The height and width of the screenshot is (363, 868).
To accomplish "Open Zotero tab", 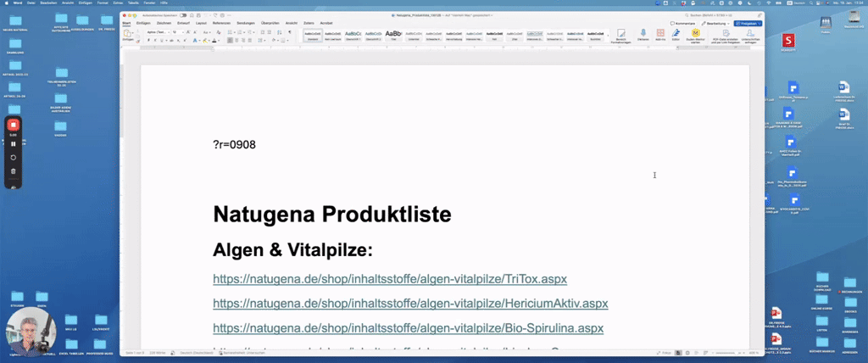I will pos(309,23).
